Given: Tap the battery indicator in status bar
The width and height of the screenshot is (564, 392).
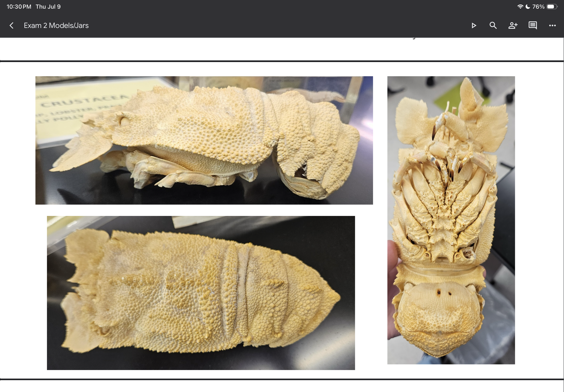Looking at the screenshot, I should [x=552, y=7].
